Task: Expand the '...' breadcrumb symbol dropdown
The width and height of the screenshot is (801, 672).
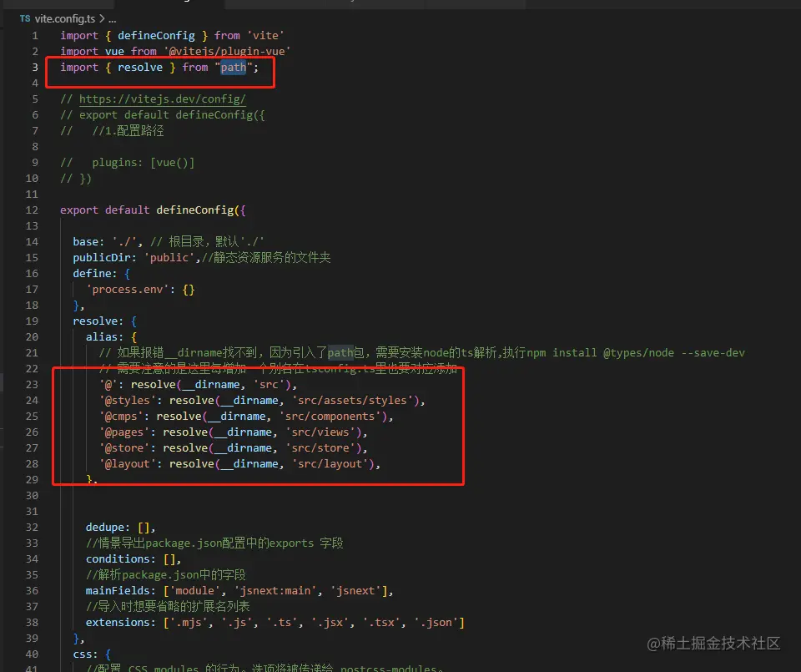Action: (x=113, y=19)
